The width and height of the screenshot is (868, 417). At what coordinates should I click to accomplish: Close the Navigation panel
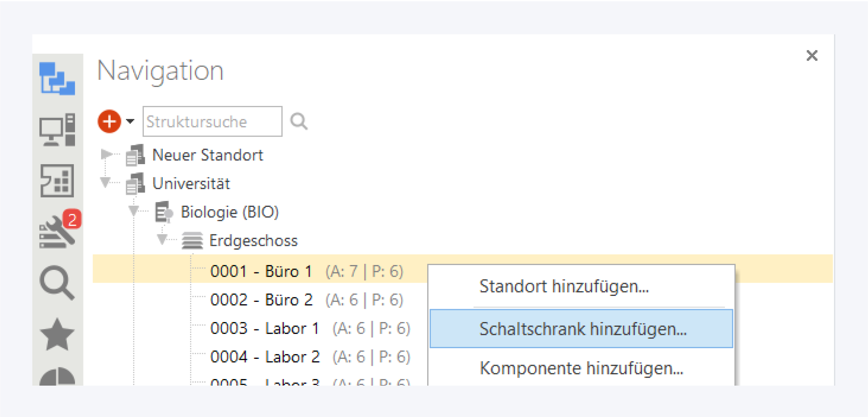click(812, 56)
